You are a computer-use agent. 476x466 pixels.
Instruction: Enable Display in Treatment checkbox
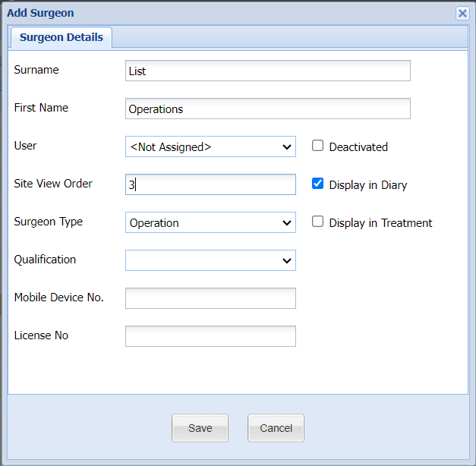point(318,222)
